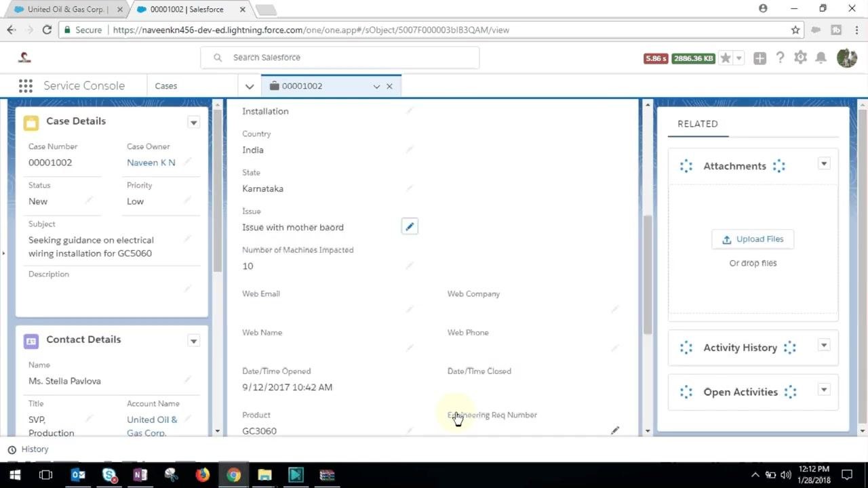Open Cases navigation item

point(166,86)
